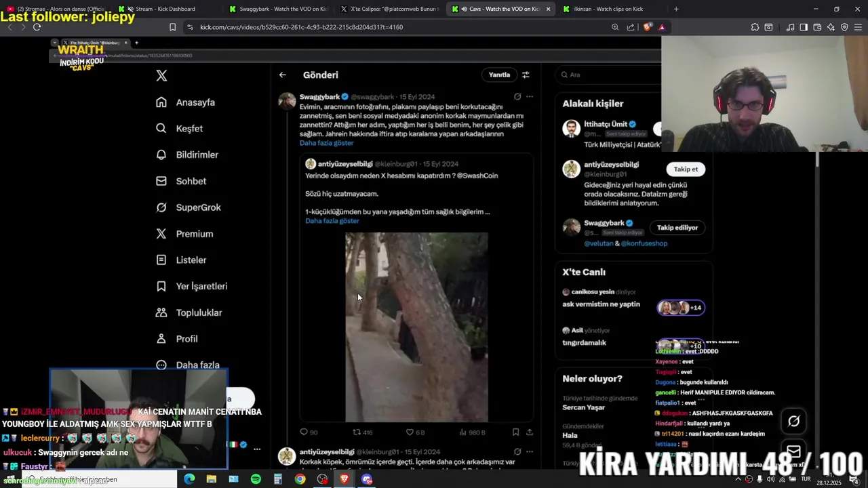Open Brave main menu hamburger
Screen dimensions: 868x488
[x=858, y=27]
